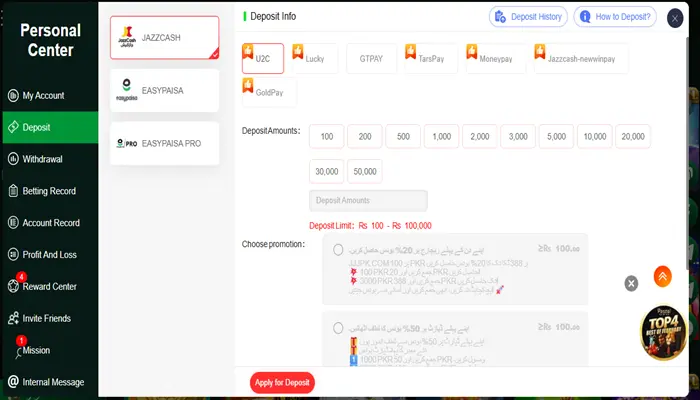Switch to the TarsPay channel
Image resolution: width=700 pixels, height=400 pixels.
tap(430, 59)
